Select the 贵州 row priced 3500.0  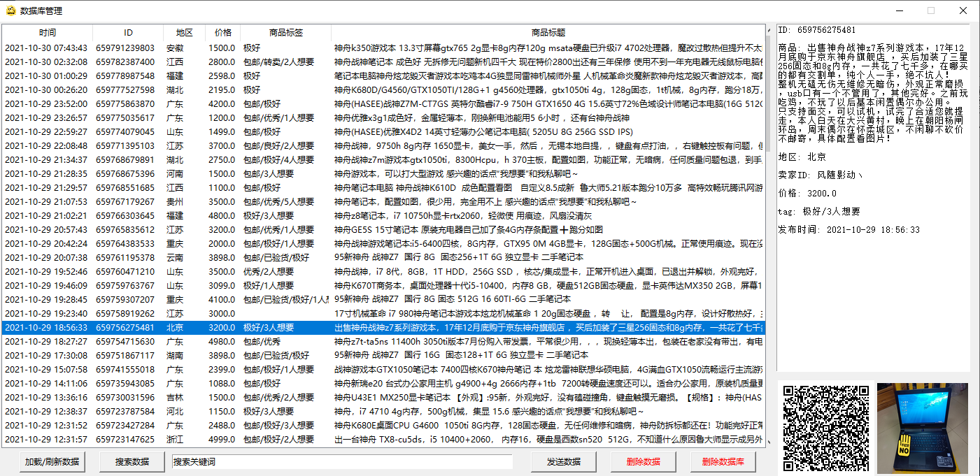click(x=383, y=202)
